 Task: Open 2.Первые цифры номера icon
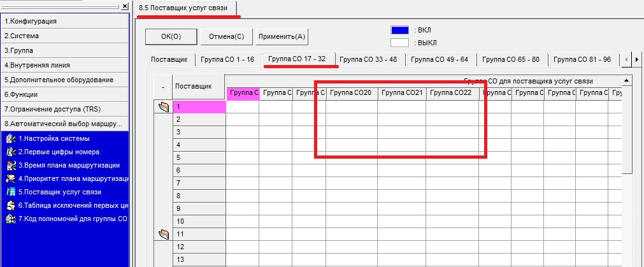pos(11,152)
